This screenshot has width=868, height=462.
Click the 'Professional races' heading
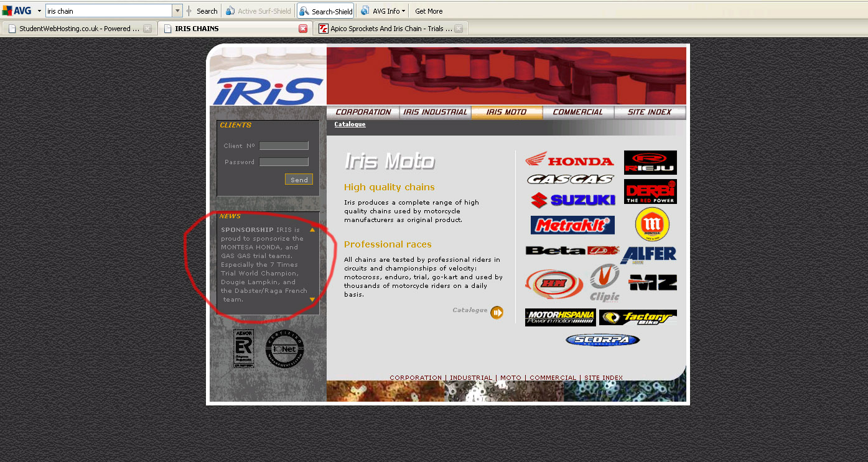(x=388, y=244)
